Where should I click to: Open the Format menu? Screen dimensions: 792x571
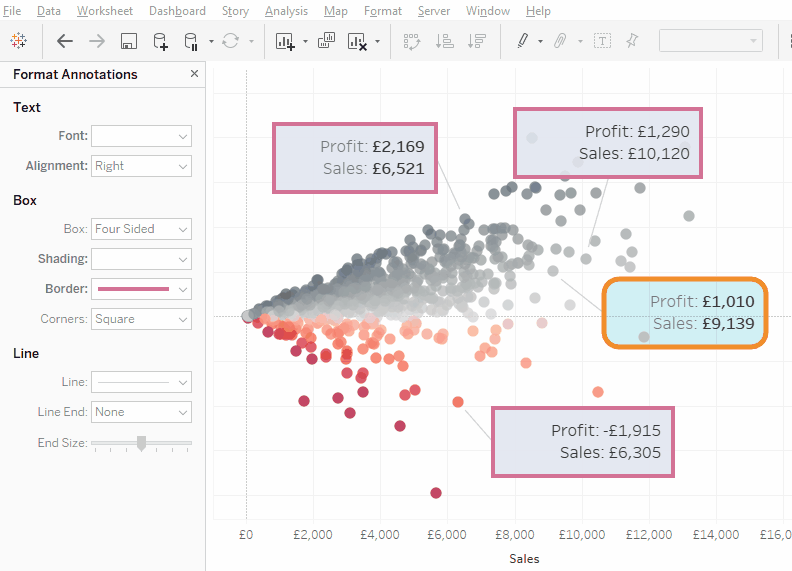(383, 11)
